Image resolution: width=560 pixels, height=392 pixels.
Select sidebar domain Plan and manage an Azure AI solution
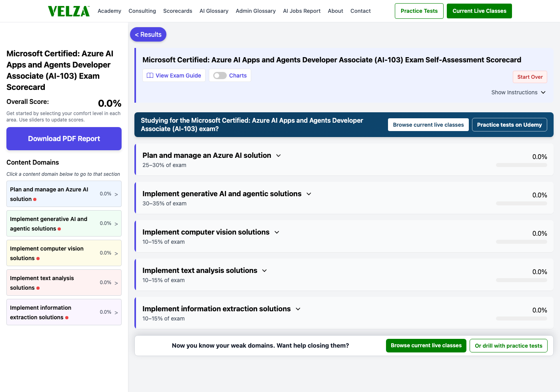click(64, 194)
